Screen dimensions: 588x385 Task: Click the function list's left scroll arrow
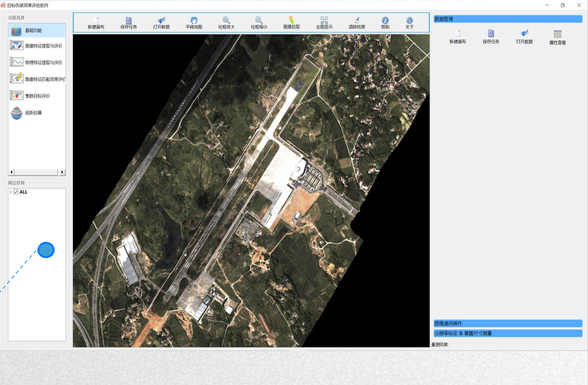click(12, 172)
